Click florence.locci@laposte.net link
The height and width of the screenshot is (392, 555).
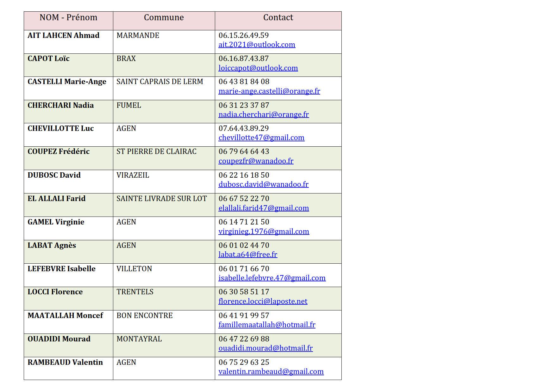tap(263, 301)
